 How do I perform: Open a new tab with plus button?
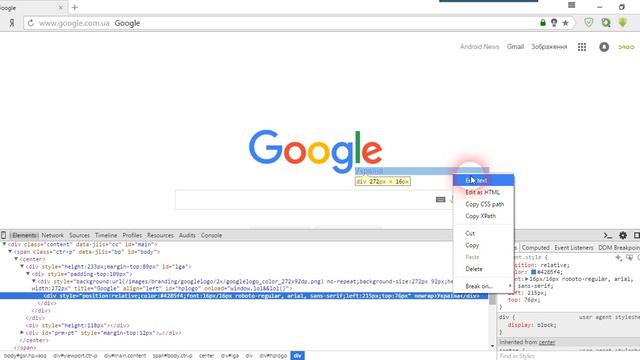[74, 7]
